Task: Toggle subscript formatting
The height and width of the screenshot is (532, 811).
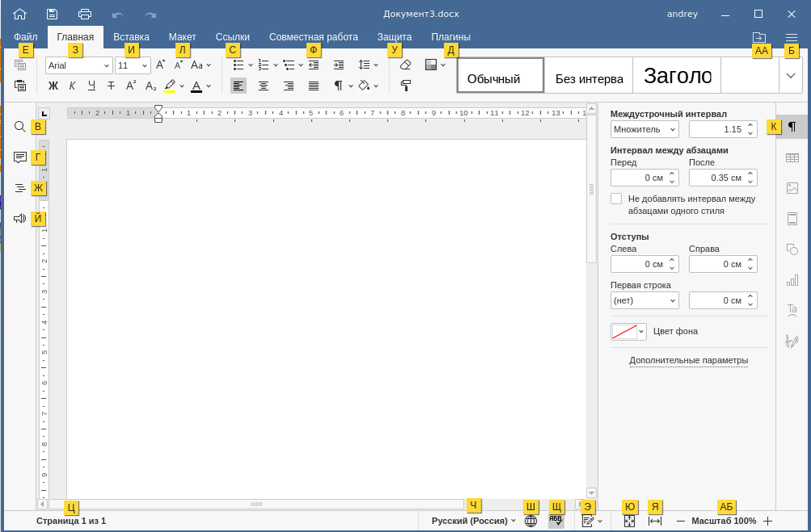Action: point(150,86)
